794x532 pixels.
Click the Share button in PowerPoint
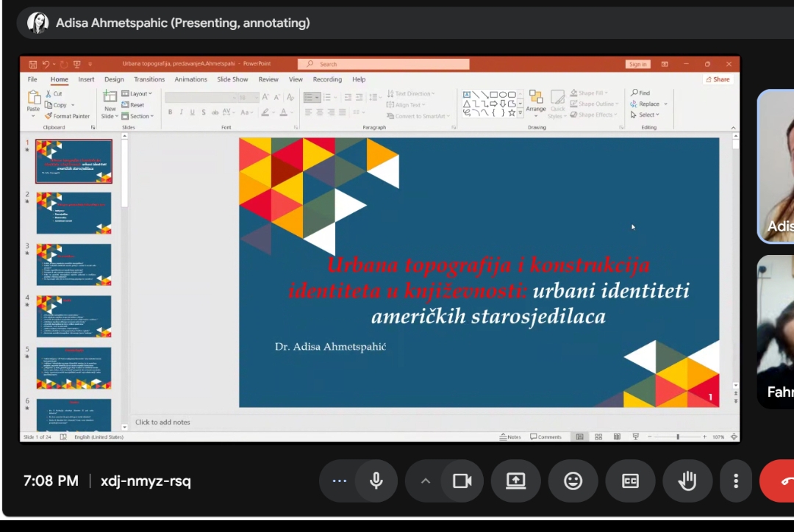718,79
